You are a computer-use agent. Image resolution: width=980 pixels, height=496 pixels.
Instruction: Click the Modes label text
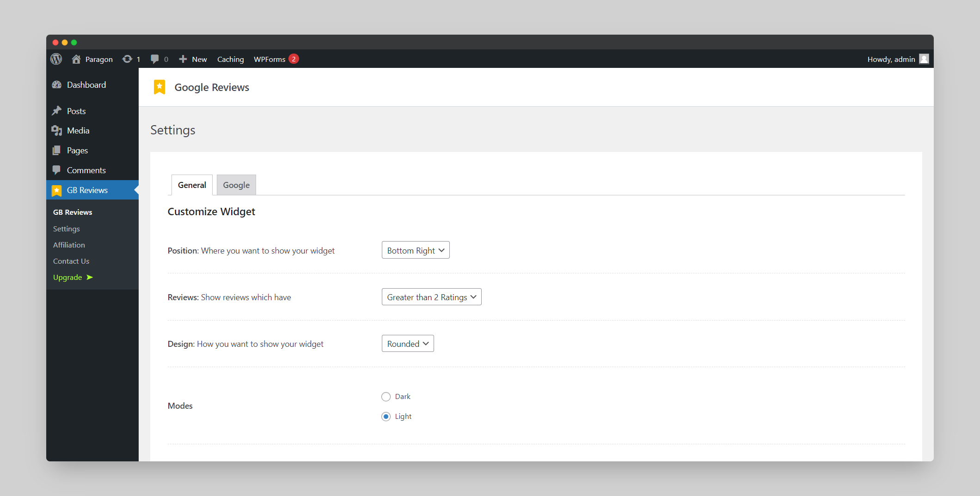tap(180, 406)
